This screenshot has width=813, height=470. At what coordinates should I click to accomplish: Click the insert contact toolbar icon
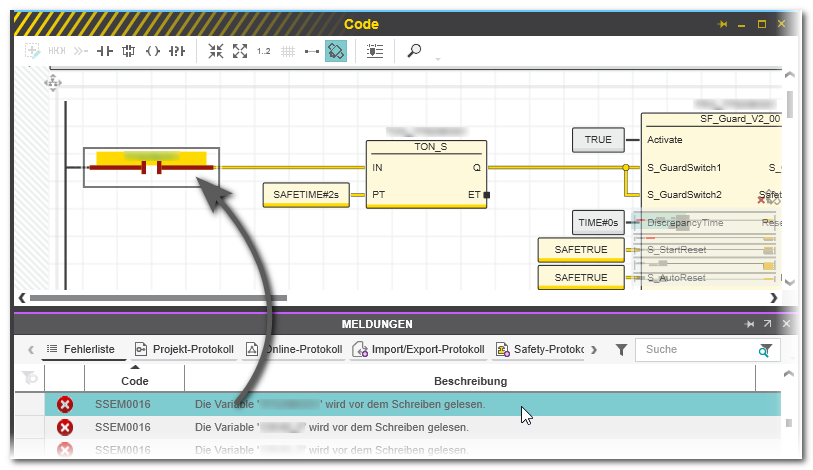tap(105, 51)
